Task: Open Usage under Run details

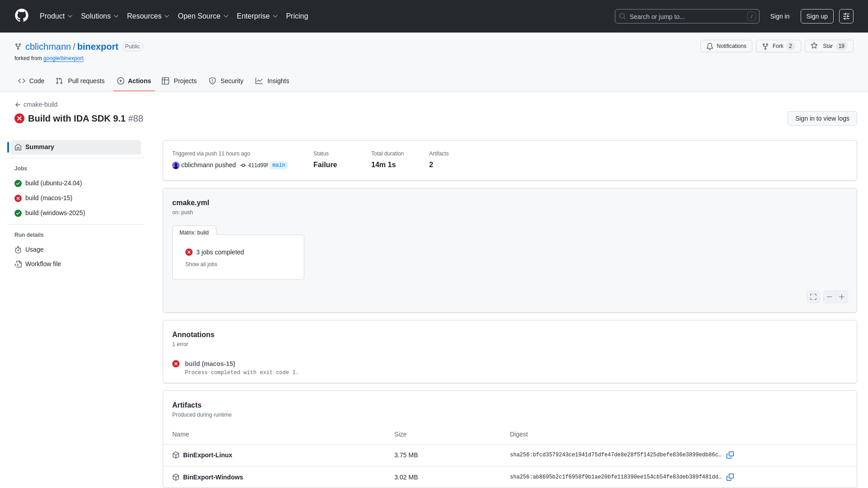Action: pos(76,249)
